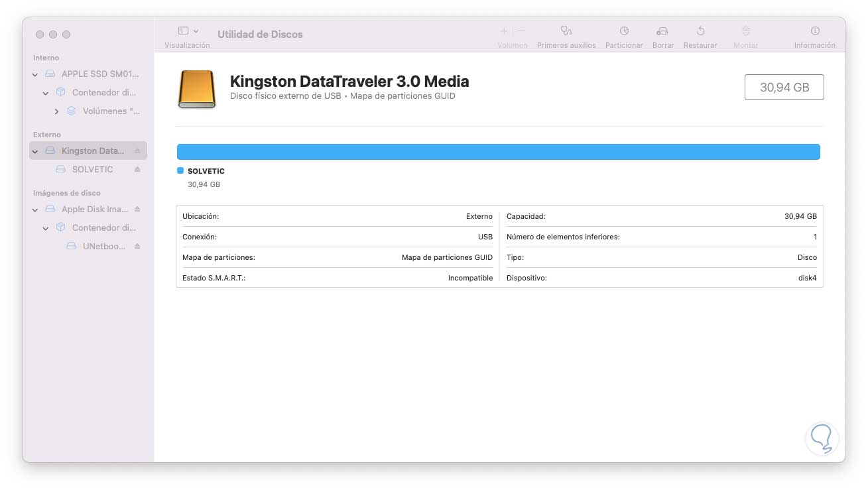Image resolution: width=868 pixels, height=490 pixels.
Task: Eject the UNetboo... volume
Action: [137, 247]
